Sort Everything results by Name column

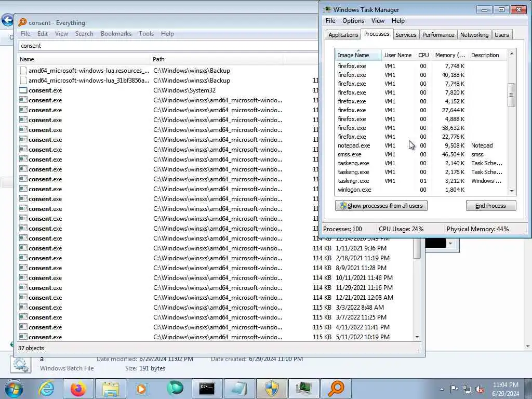83,59
